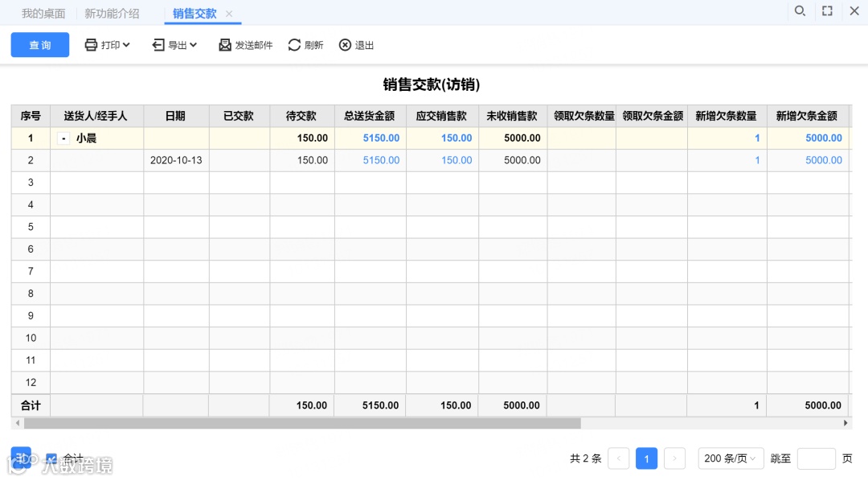The width and height of the screenshot is (868, 481).
Task: Click the 发送邮件 send mail button
Action: pyautogui.click(x=246, y=45)
